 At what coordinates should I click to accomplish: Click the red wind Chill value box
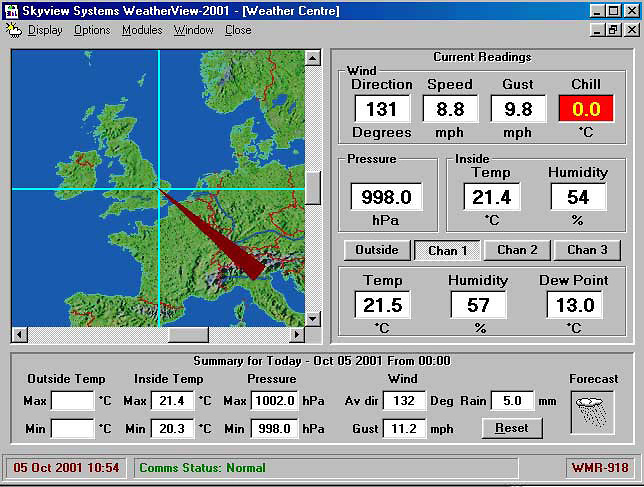tap(586, 109)
